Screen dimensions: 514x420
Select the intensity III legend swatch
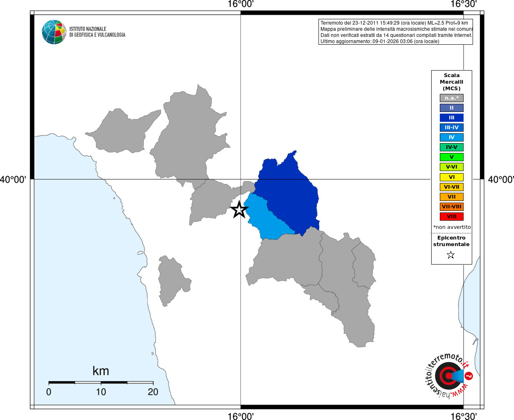pyautogui.click(x=452, y=118)
